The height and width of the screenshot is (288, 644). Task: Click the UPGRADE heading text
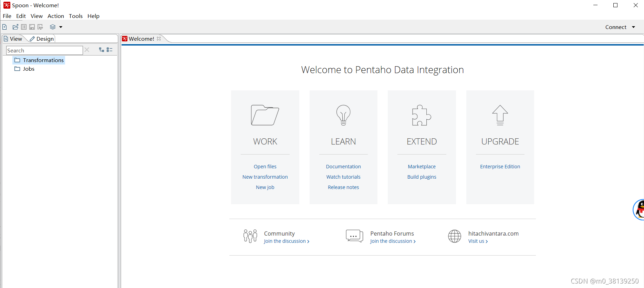point(500,141)
